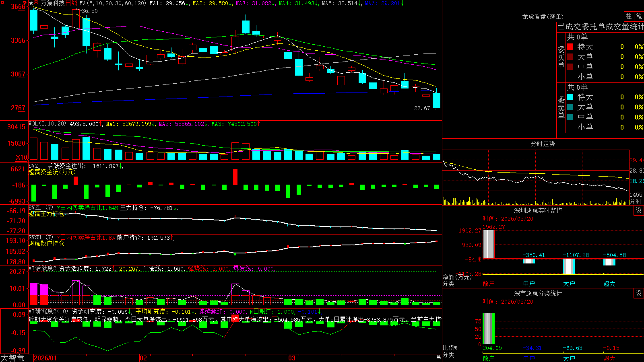This screenshot has width=644, height=362.
Task: Click 散户 label in 实时监控 chart
Action: click(x=489, y=284)
